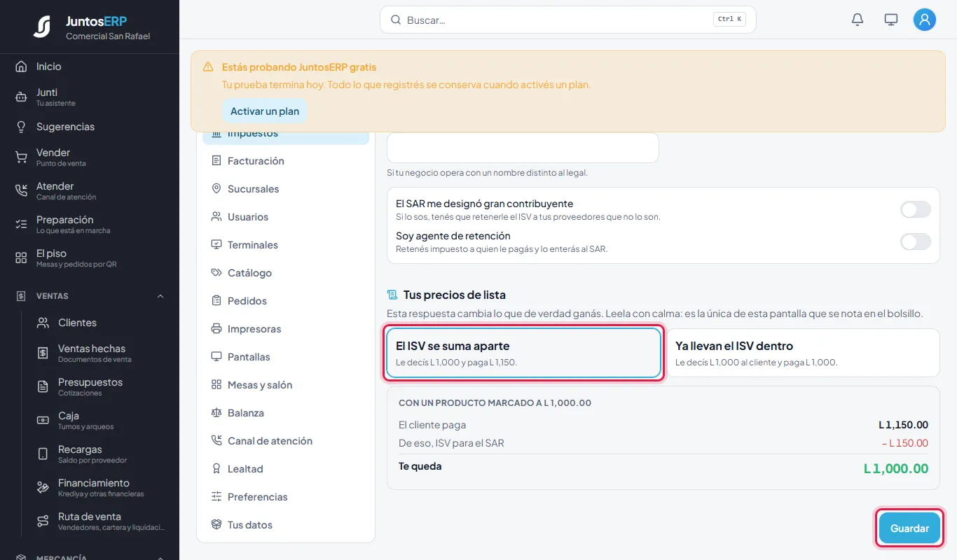The image size is (957, 560).
Task: Click the Caja cash register icon
Action: 43,421
